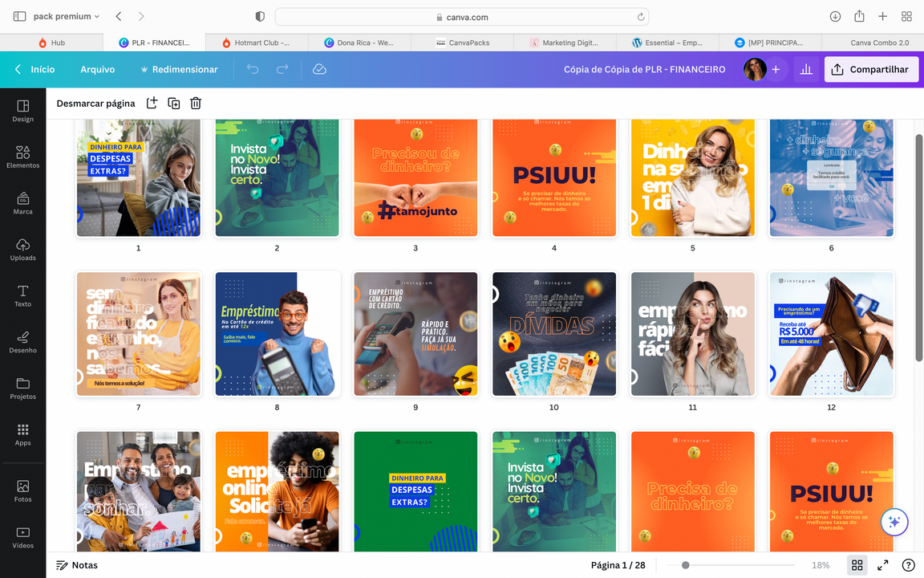The image size is (924, 578).
Task: Toggle grid view button
Action: click(857, 565)
